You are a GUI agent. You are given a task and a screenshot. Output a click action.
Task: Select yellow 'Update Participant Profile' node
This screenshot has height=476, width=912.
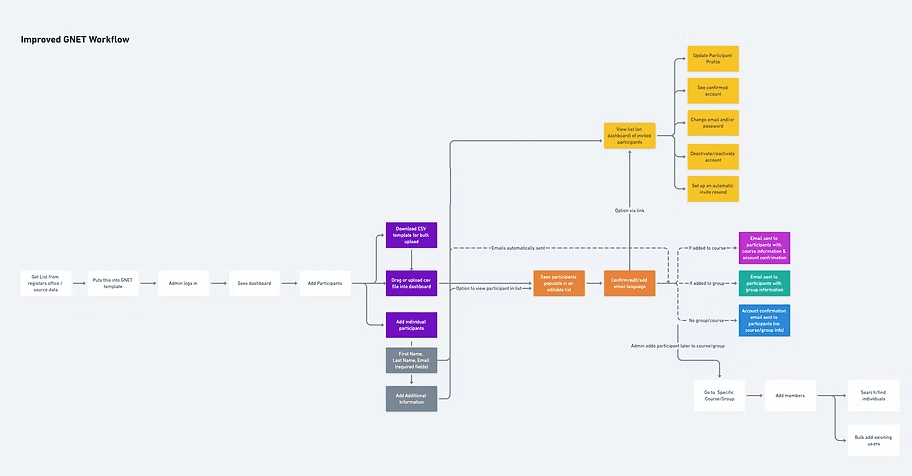tap(713, 59)
